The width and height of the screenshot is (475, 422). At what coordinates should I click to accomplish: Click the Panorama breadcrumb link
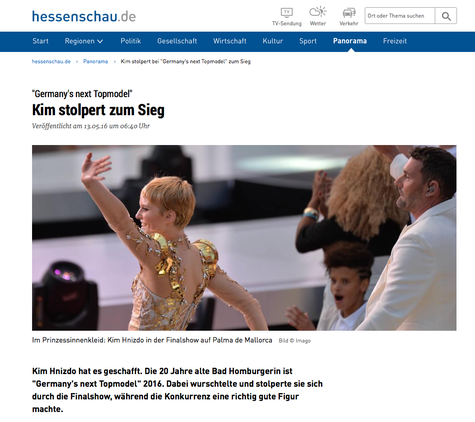[x=95, y=61]
